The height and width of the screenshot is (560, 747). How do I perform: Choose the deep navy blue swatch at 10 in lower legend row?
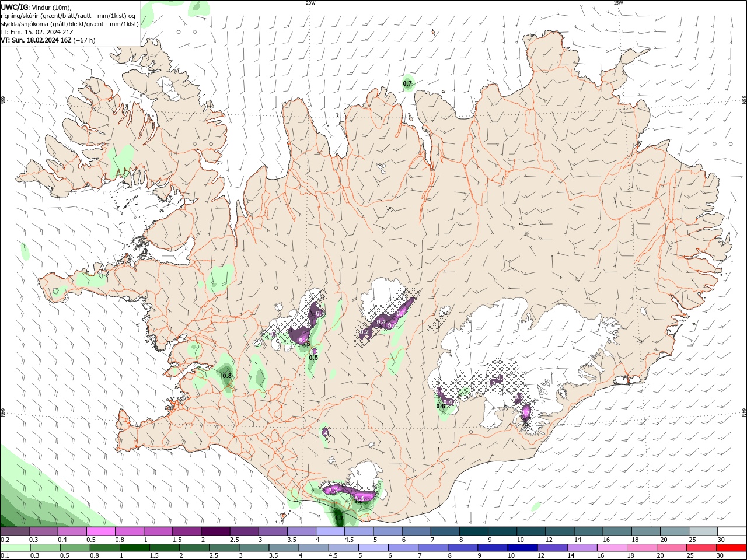(x=523, y=548)
